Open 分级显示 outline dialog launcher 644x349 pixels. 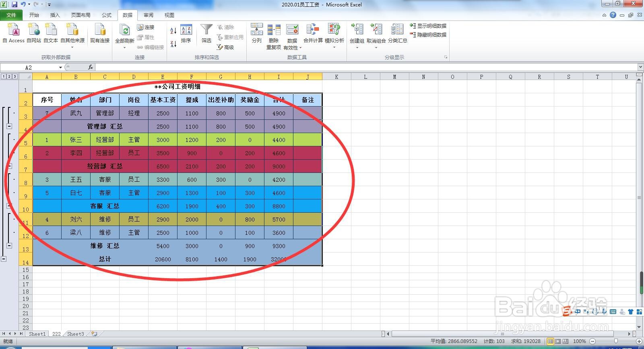(446, 57)
